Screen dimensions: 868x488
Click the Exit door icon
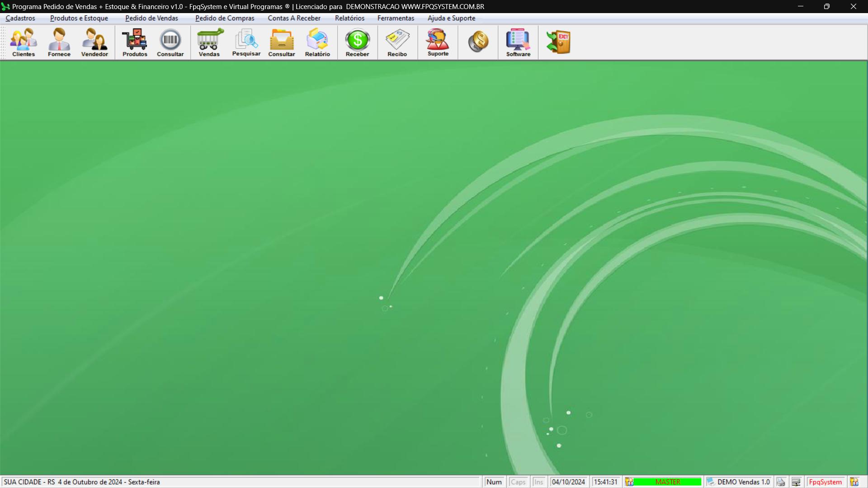558,42
